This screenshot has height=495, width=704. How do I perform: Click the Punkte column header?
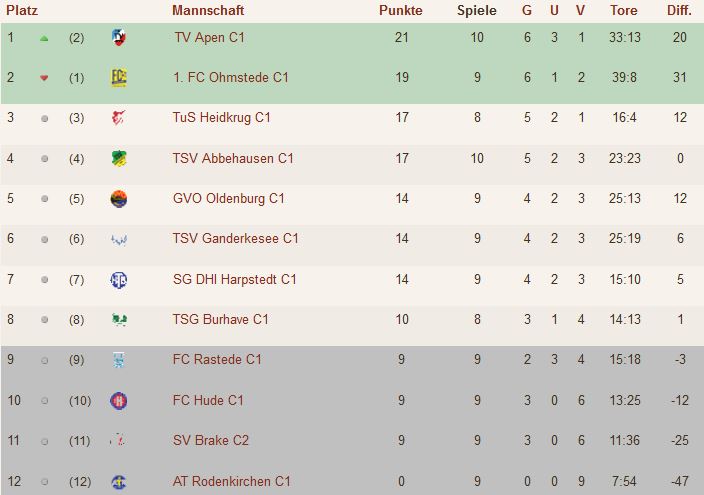coord(401,11)
